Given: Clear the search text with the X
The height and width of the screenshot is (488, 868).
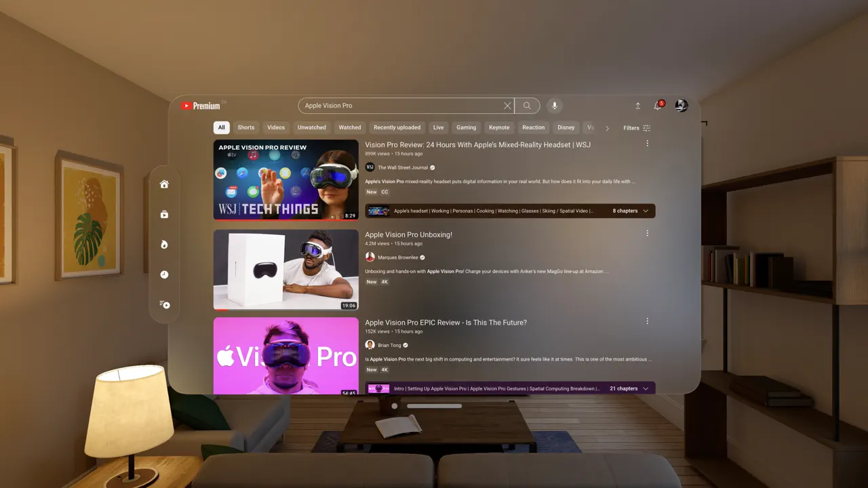Looking at the screenshot, I should [x=507, y=106].
